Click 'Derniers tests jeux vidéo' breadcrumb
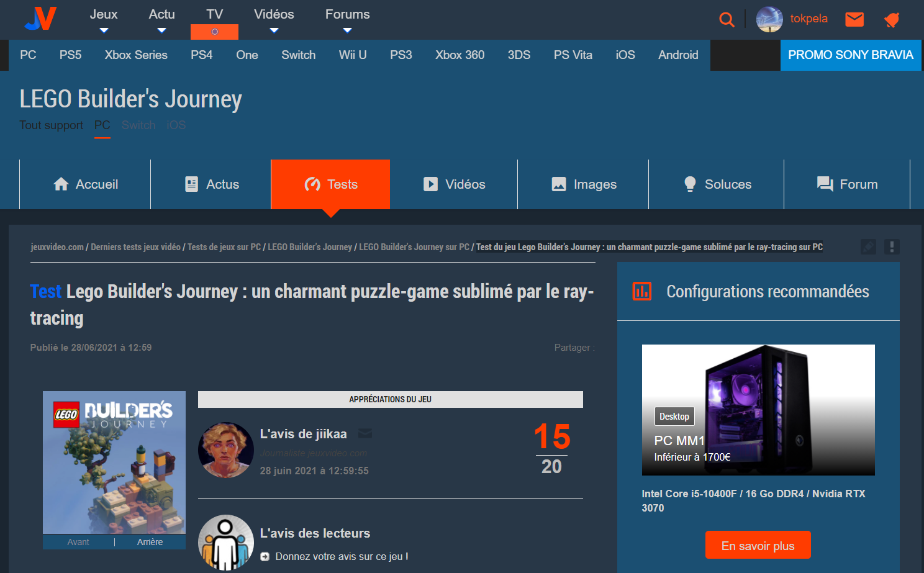This screenshot has width=924, height=573. tap(135, 247)
